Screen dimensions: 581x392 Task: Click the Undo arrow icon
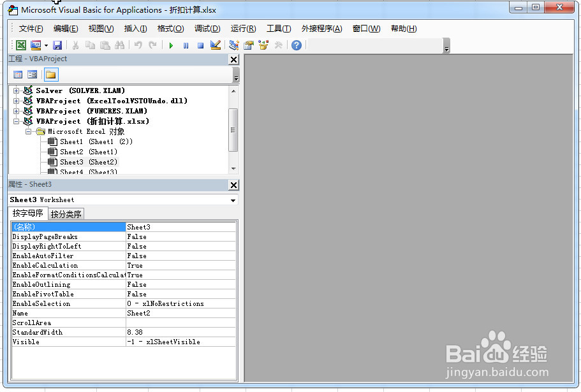pyautogui.click(x=138, y=45)
